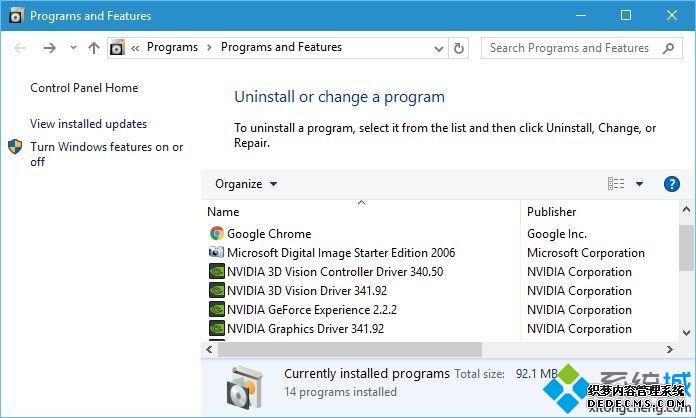Click the title bar Programs and Features icon
Viewport: 696px width, 418px height.
16,16
